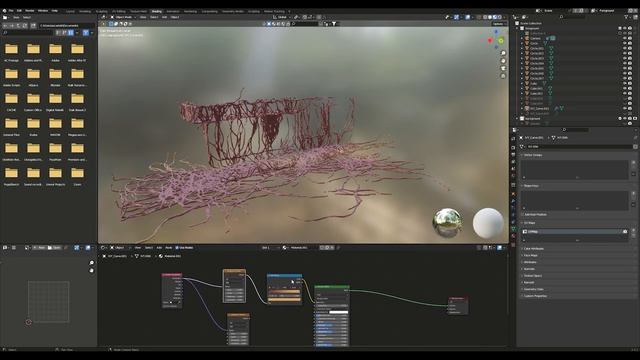The width and height of the screenshot is (640, 360).
Task: Open the Global transform orientation dropdown
Action: click(x=282, y=17)
